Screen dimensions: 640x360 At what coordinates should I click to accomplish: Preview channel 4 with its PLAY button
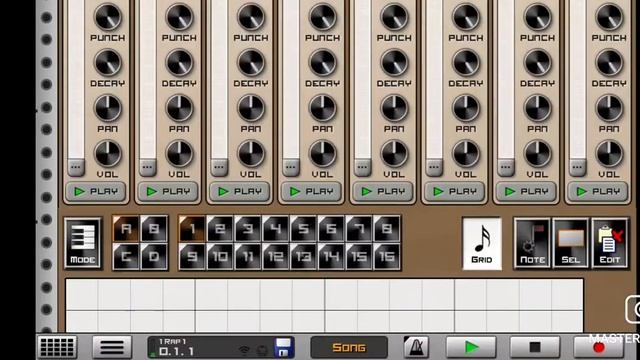coord(311,191)
